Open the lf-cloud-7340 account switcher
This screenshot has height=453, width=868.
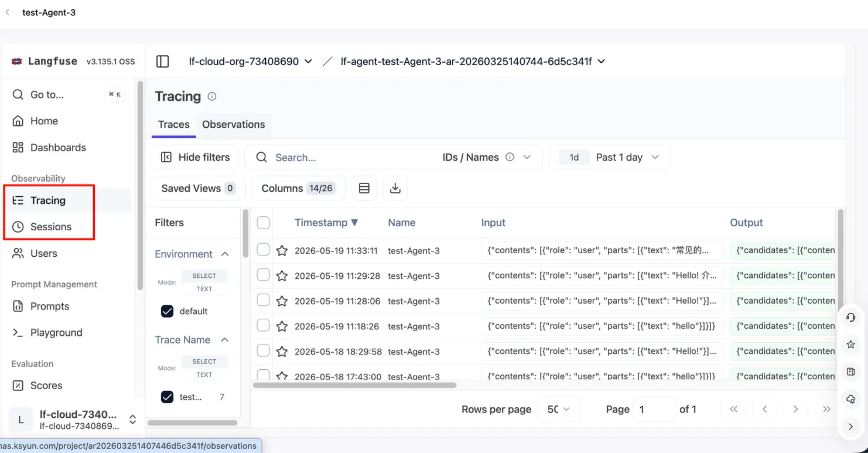(73, 419)
